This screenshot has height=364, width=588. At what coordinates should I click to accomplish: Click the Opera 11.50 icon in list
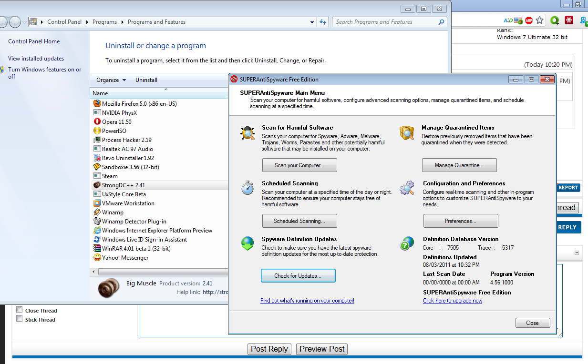click(x=97, y=121)
